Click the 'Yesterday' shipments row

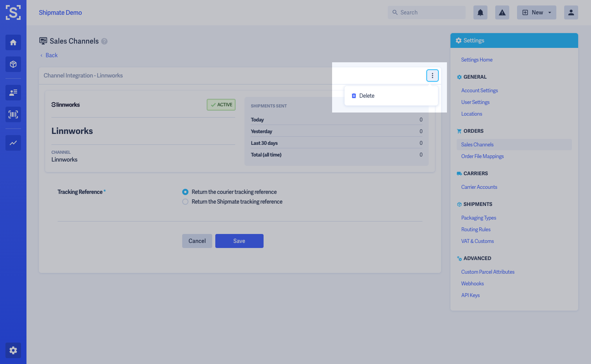click(x=336, y=131)
